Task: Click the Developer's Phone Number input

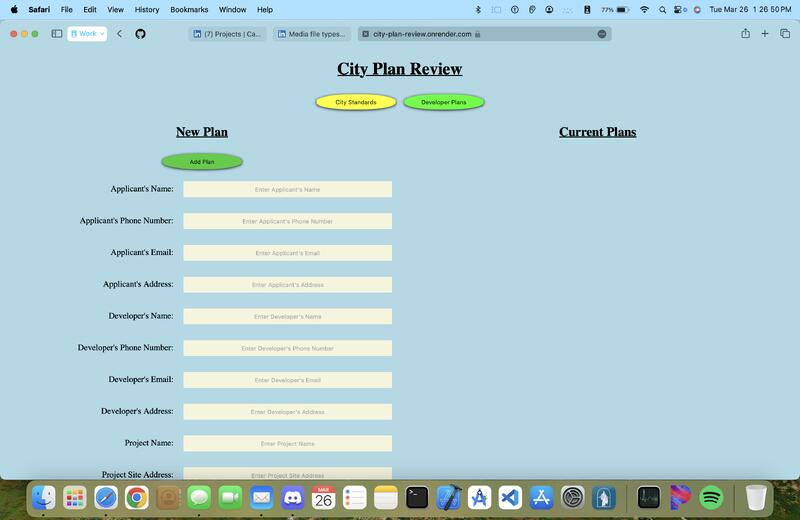Action: coord(288,348)
